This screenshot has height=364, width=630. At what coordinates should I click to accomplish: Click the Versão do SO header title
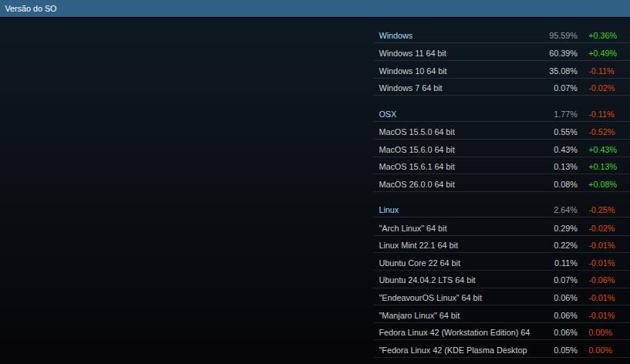point(31,8)
